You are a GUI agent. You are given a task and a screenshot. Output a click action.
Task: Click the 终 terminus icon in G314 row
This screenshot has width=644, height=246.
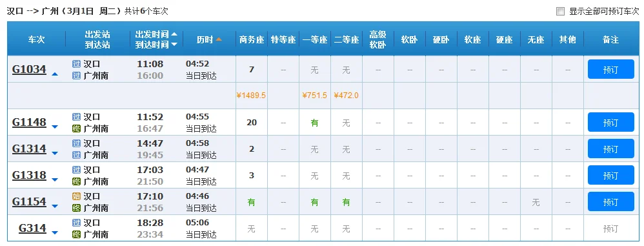pos(76,234)
